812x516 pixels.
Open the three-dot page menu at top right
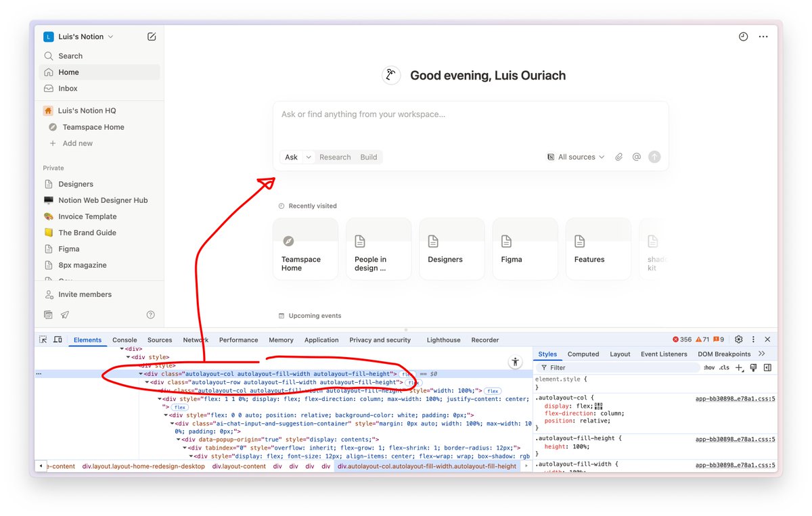(763, 37)
